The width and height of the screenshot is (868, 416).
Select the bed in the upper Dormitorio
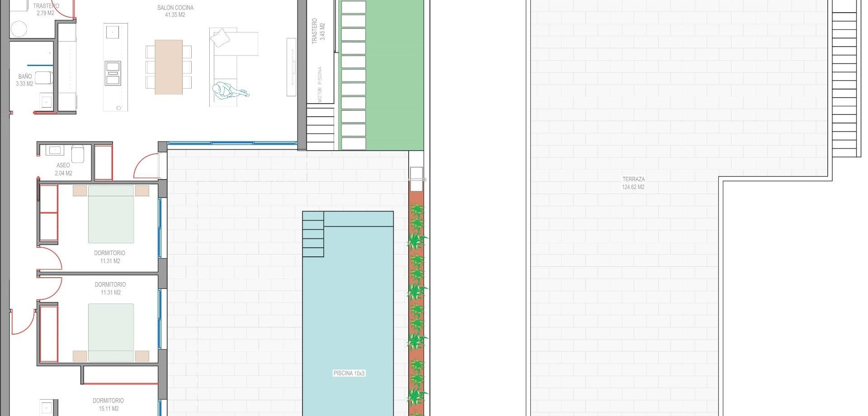pos(111,214)
